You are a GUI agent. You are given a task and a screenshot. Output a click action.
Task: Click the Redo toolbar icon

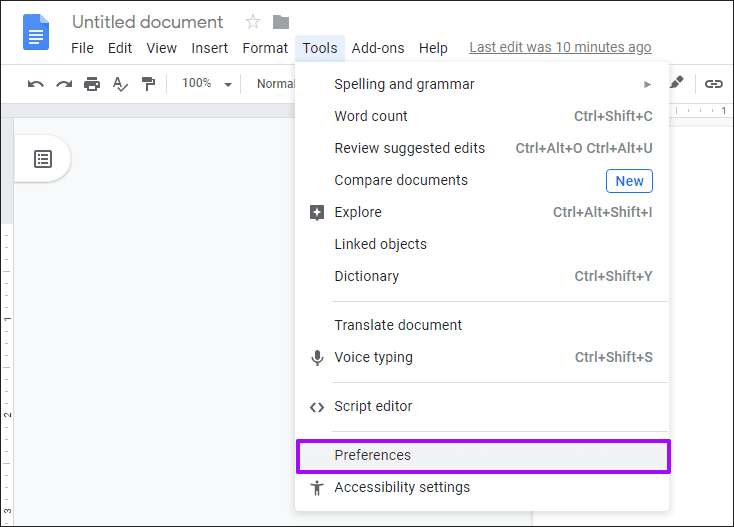click(x=64, y=84)
